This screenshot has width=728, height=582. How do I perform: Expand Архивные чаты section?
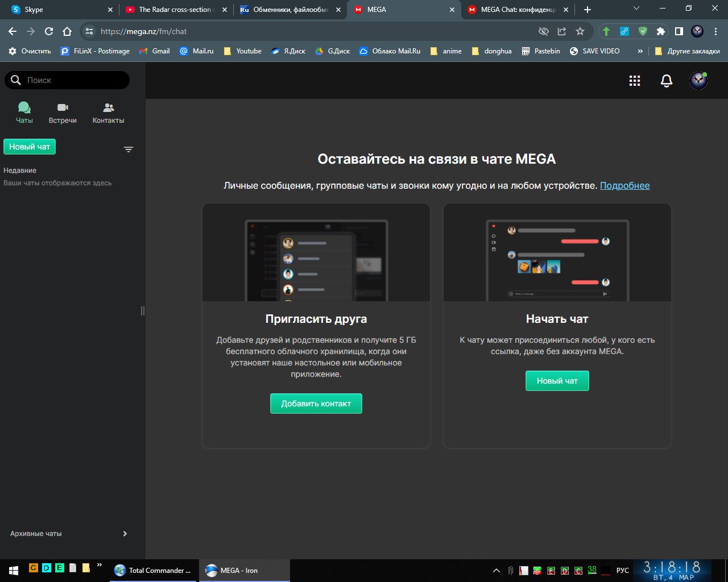69,534
